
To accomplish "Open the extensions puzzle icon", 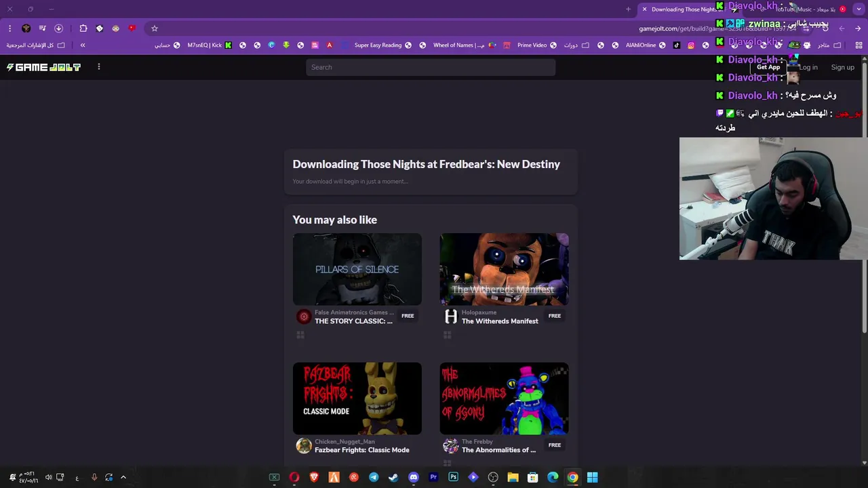I will [83, 28].
